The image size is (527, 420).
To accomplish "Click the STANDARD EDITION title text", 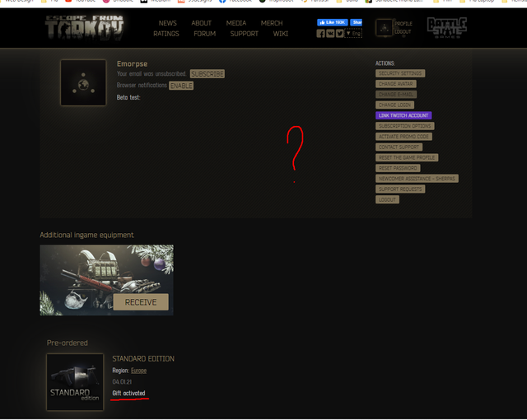I will pyautogui.click(x=143, y=359).
